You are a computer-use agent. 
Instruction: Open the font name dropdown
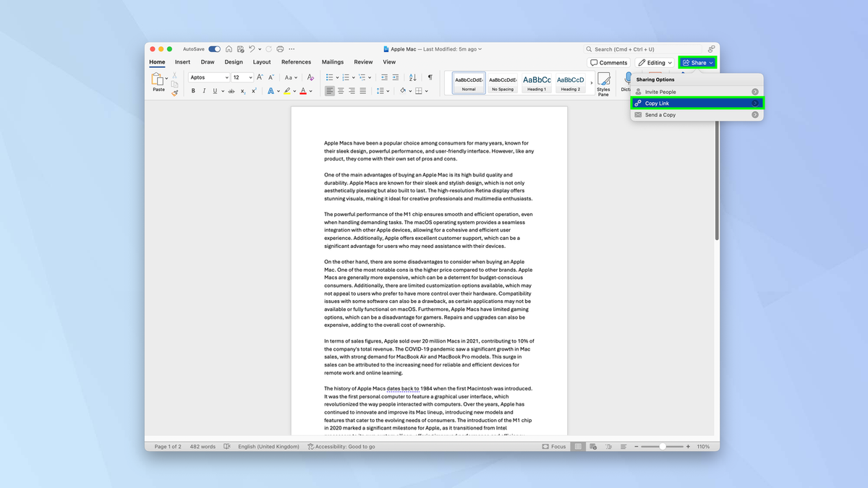226,77
